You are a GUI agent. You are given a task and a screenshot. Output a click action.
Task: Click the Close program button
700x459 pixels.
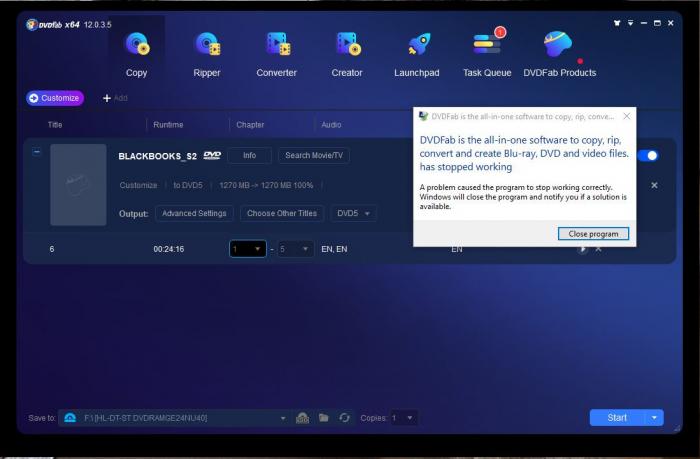tap(593, 233)
